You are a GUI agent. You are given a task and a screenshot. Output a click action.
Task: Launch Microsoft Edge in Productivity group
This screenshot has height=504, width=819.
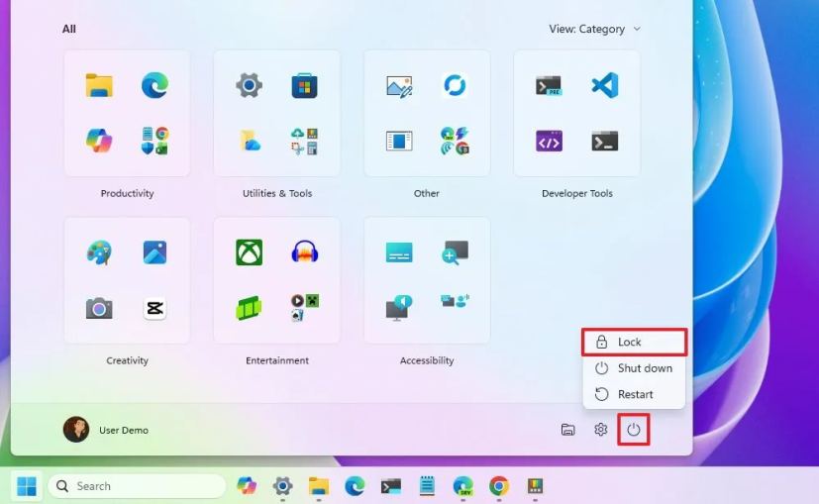pos(155,85)
